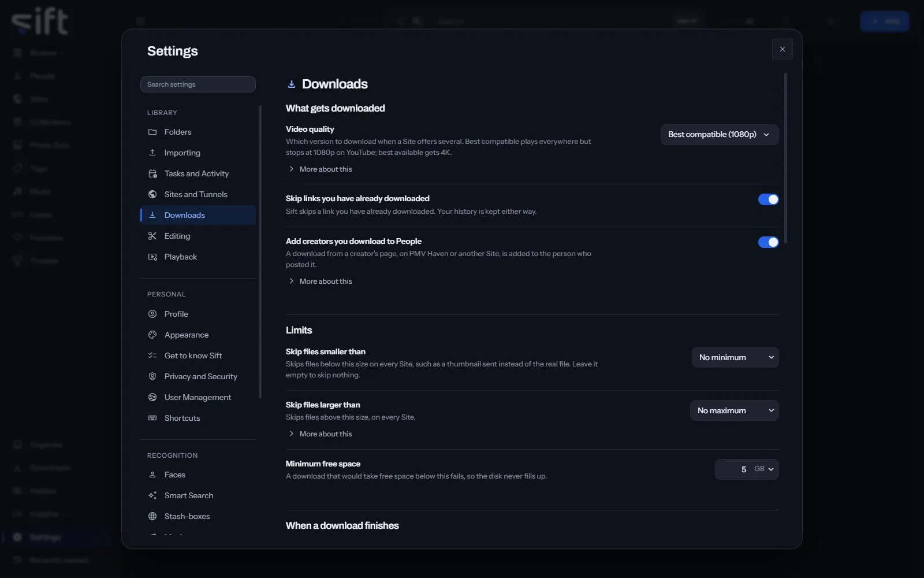Screen dimensions: 924x578
Task: Click the Minimum free space number field
Action: (x=733, y=469)
